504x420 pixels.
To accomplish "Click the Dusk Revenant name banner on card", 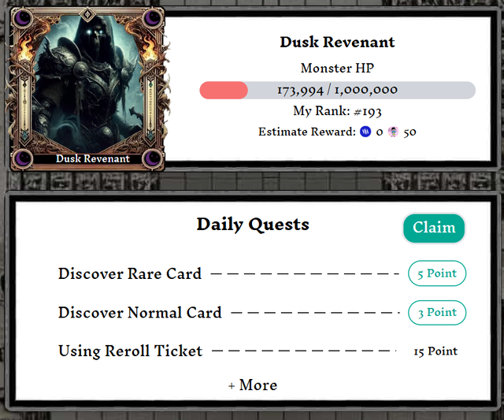I will coord(93,158).
